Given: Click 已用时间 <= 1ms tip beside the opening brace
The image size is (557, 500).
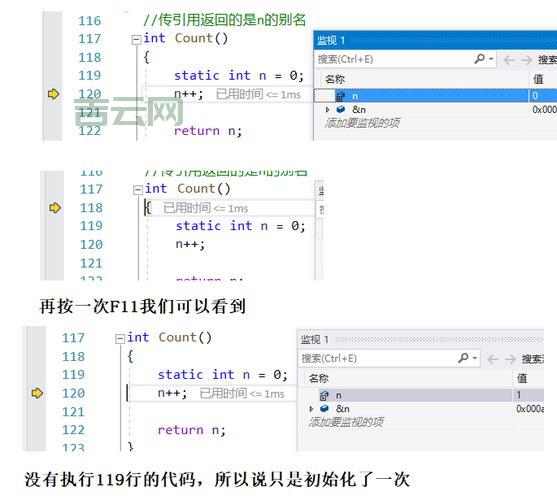Looking at the screenshot, I should point(205,208).
